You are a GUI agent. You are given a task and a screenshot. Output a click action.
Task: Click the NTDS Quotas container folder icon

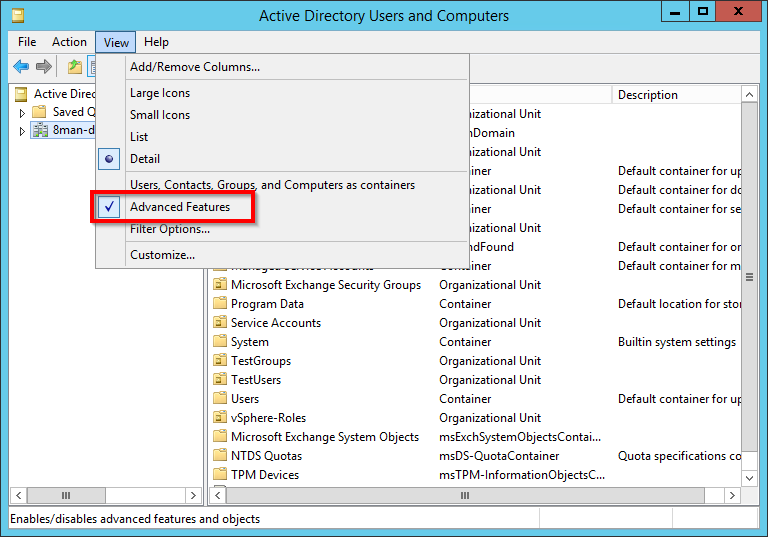point(221,456)
